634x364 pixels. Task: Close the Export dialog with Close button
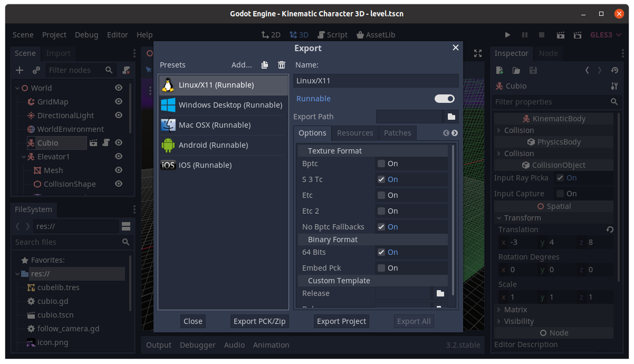point(193,321)
